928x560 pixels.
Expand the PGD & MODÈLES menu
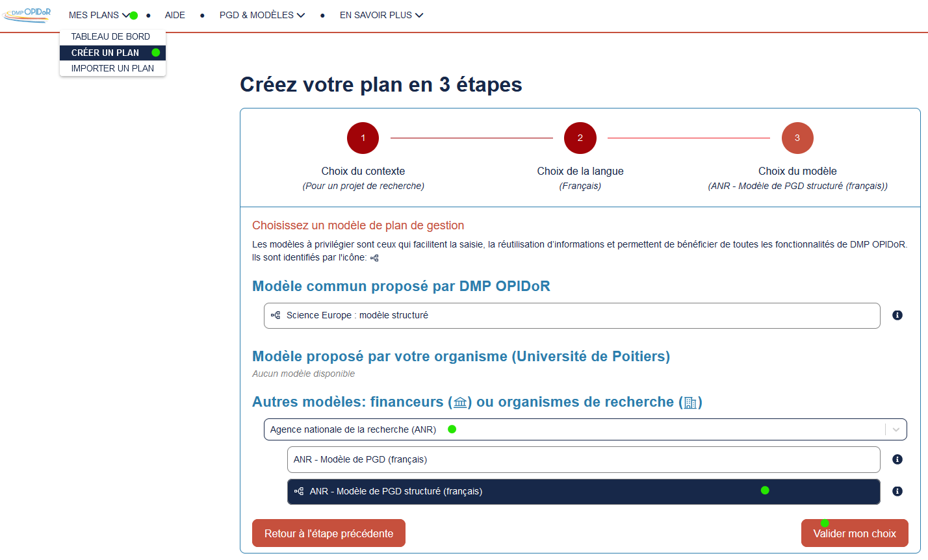click(262, 15)
